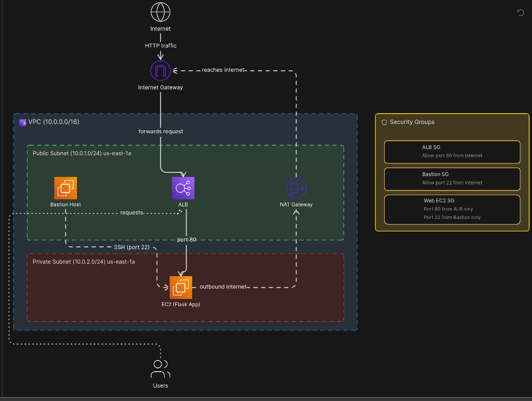Click the Private Subnet (10.0.2.0/24) label

point(84,262)
